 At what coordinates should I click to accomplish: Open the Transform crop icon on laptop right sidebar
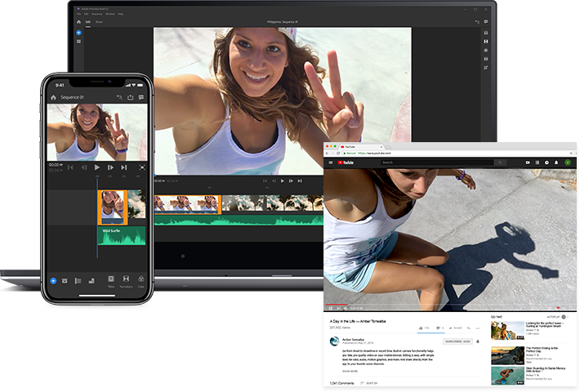pyautogui.click(x=486, y=68)
